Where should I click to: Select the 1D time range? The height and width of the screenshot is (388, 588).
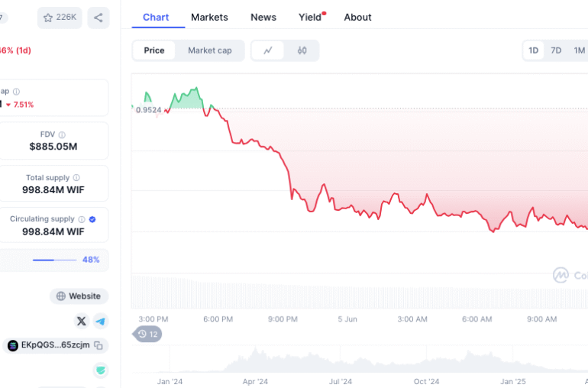coord(533,50)
